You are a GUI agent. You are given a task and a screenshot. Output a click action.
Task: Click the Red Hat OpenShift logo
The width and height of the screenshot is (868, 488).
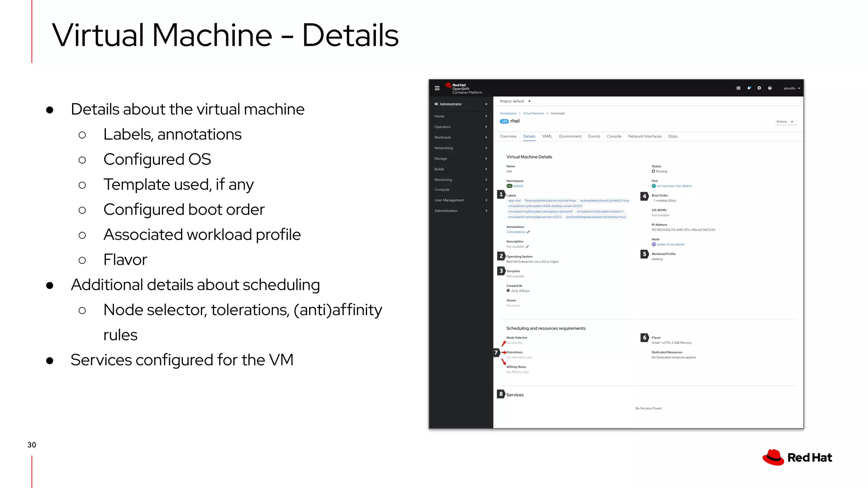pos(464,88)
